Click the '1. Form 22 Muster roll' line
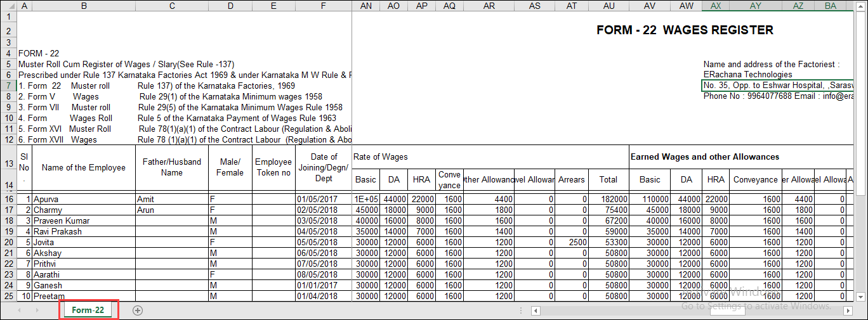Viewport: 868px width, 320px height. pyautogui.click(x=156, y=86)
